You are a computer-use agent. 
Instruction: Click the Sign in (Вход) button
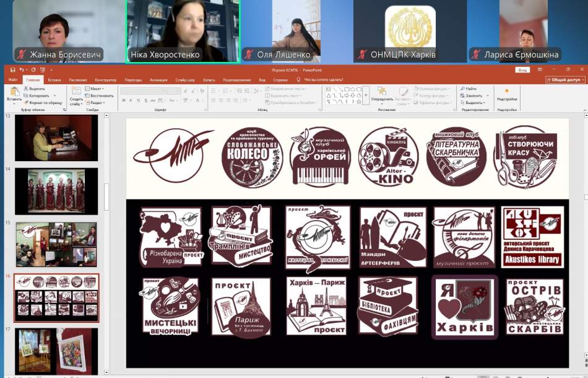coord(523,71)
